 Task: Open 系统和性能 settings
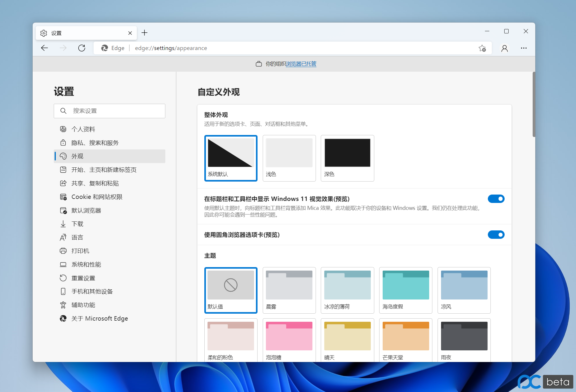[110, 265]
